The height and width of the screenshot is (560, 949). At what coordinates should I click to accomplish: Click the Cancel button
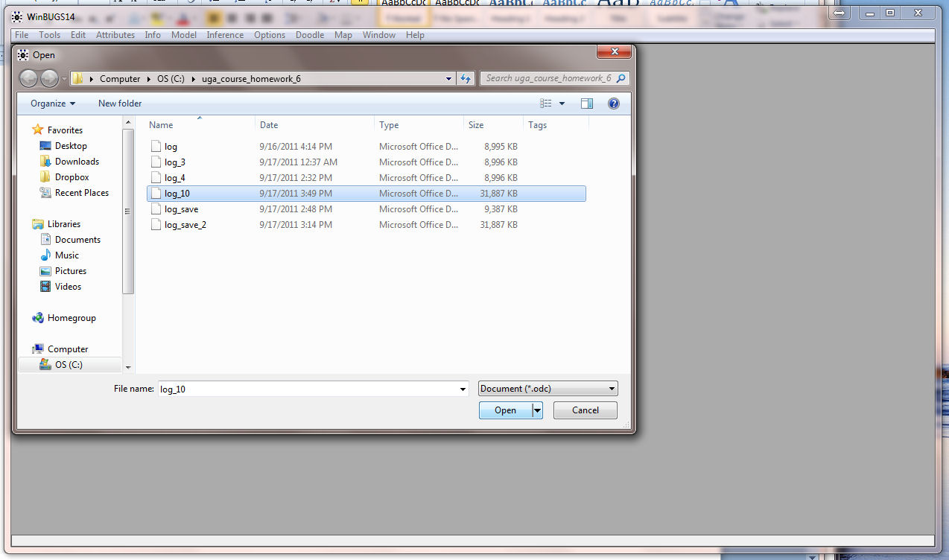585,410
